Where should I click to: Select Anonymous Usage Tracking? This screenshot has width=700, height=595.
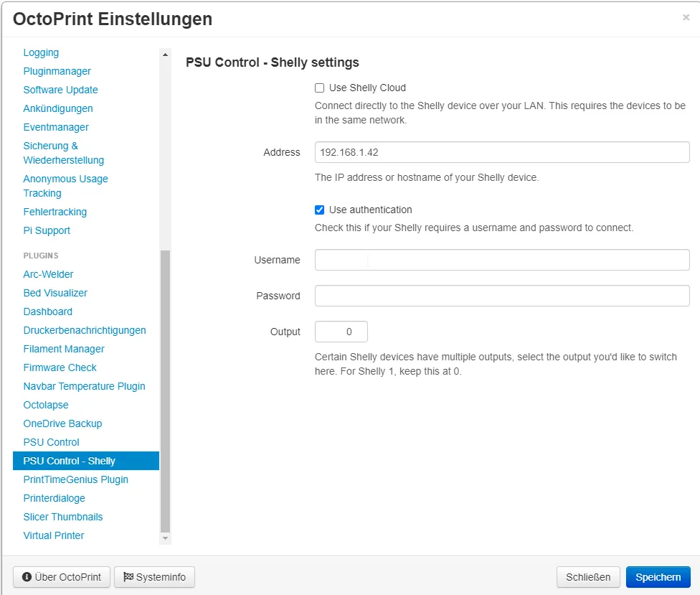pyautogui.click(x=66, y=186)
